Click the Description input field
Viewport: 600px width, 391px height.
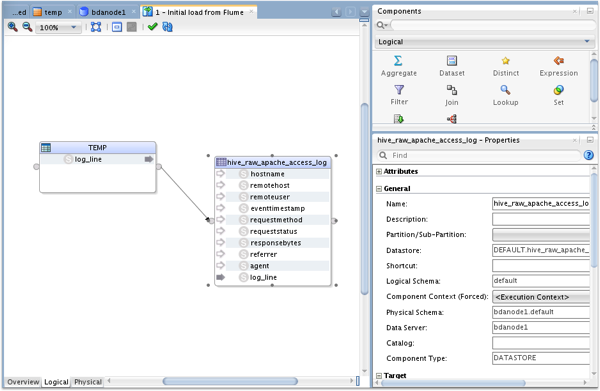coord(541,219)
